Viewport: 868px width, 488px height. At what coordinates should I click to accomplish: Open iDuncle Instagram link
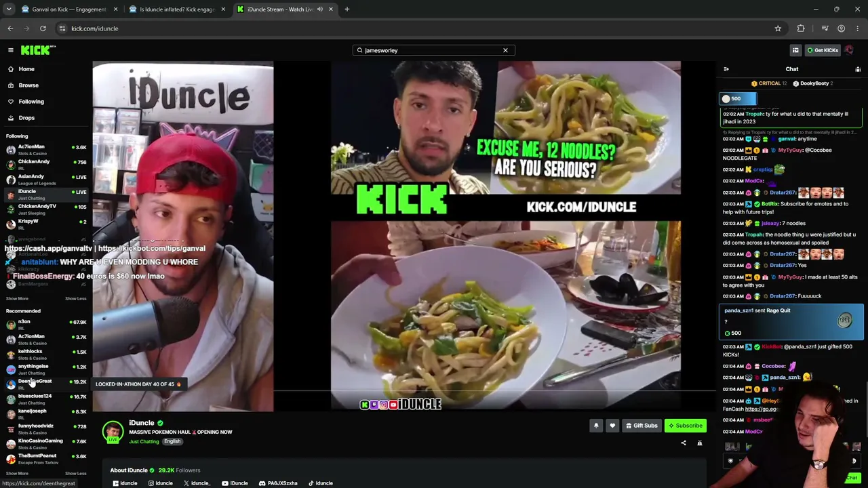pyautogui.click(x=161, y=483)
